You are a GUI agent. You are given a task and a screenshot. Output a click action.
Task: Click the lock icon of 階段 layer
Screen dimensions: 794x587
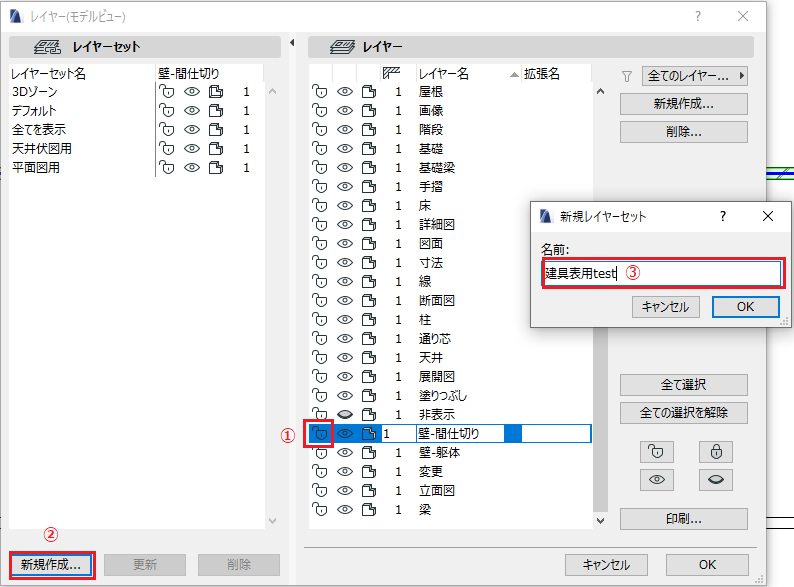(320, 130)
